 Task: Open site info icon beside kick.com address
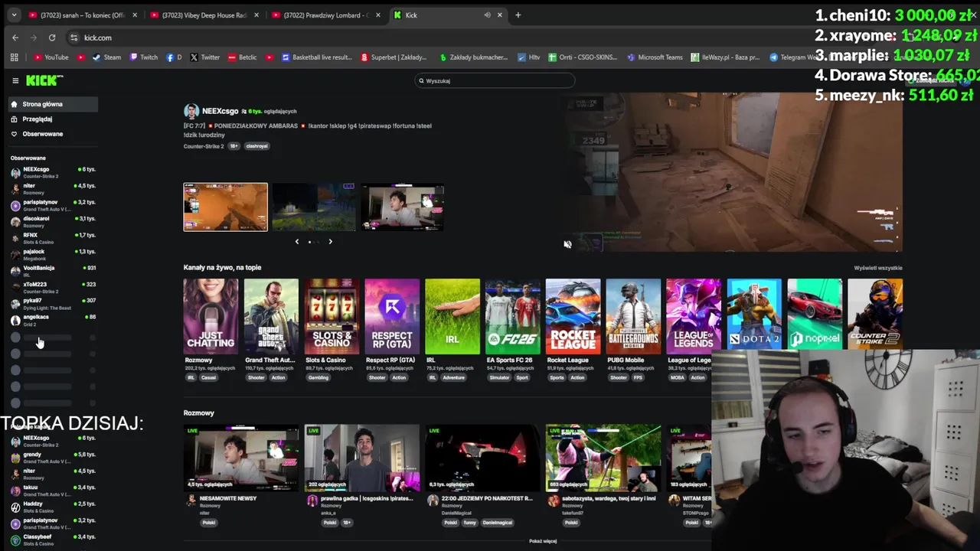(73, 37)
